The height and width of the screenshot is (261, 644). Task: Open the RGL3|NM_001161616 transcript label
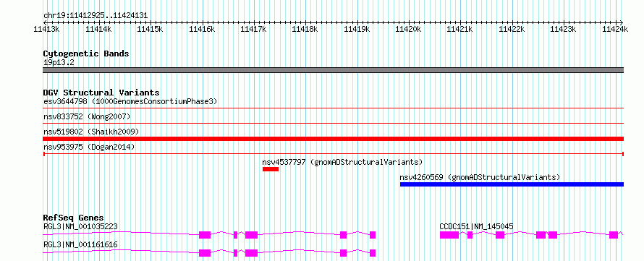click(x=80, y=244)
